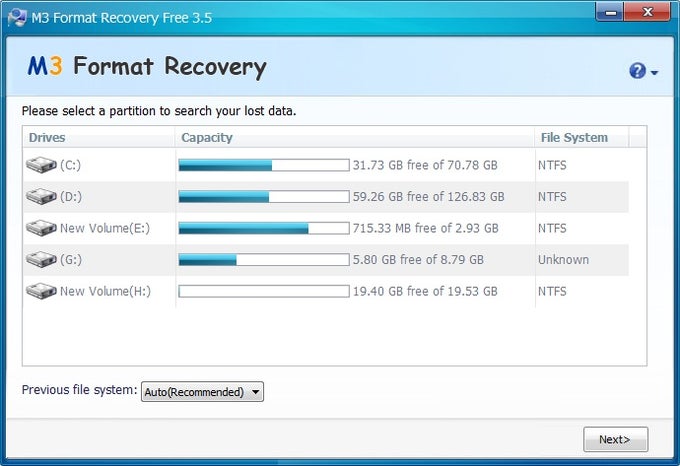This screenshot has width=680, height=466.
Task: Click the C: drive icon
Action: pyautogui.click(x=41, y=165)
